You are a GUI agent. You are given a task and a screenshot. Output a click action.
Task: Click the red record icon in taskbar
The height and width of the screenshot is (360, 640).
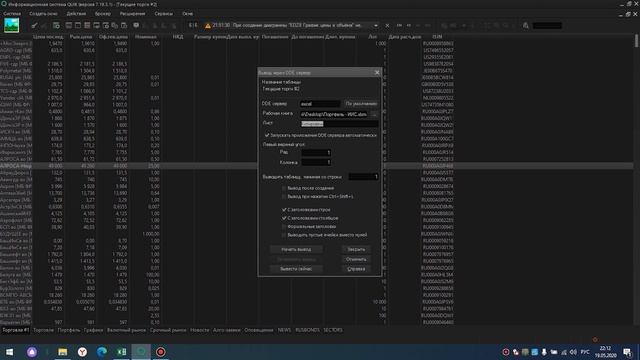click(161, 352)
